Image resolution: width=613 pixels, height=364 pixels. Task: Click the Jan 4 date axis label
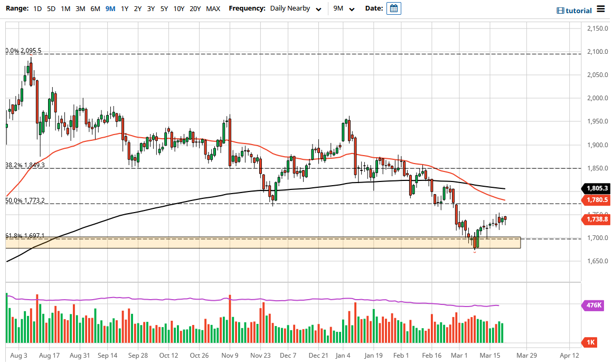pyautogui.click(x=343, y=356)
